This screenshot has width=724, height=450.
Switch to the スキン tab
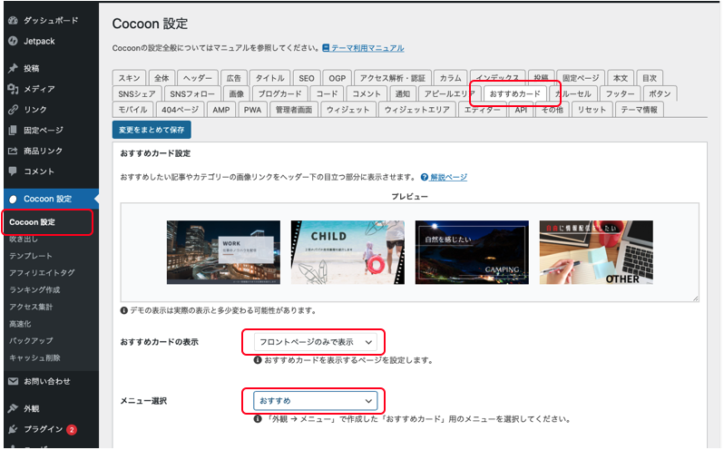[x=129, y=78]
